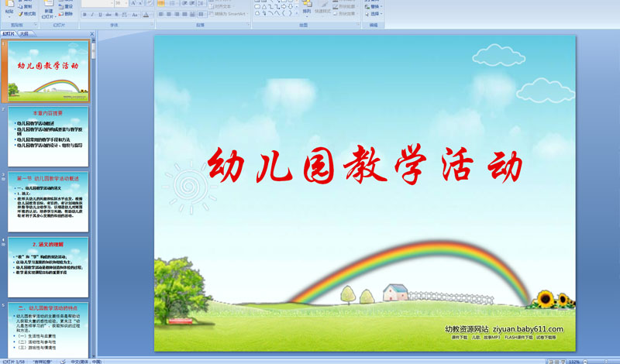This screenshot has height=364, width=620.
Task: Switch to the Slides (幻灯片) pane tab
Action: 9,34
